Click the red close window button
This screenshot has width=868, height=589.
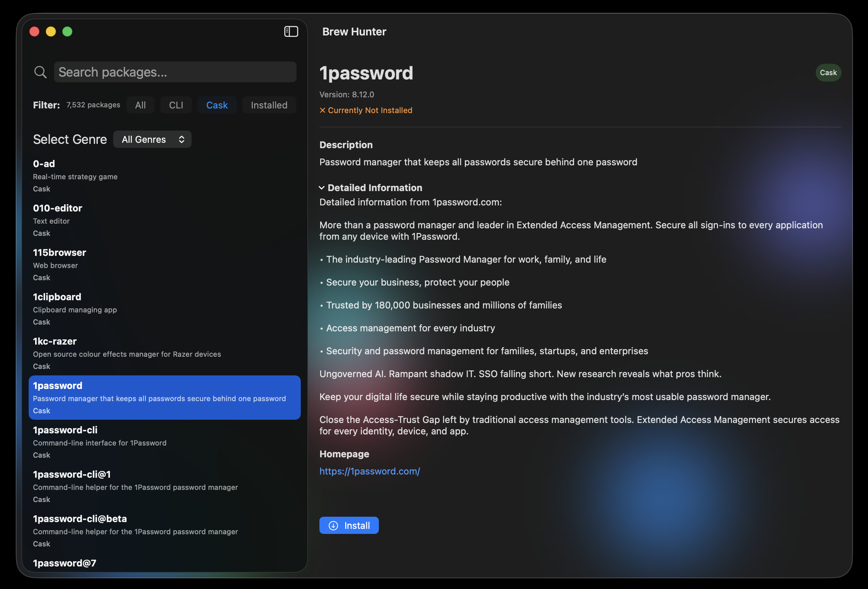coord(34,31)
